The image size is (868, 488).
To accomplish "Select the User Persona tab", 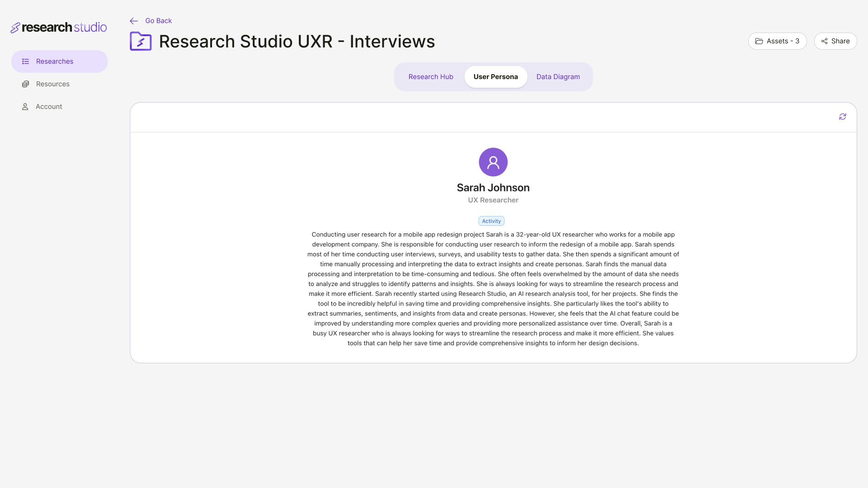I will tap(495, 77).
